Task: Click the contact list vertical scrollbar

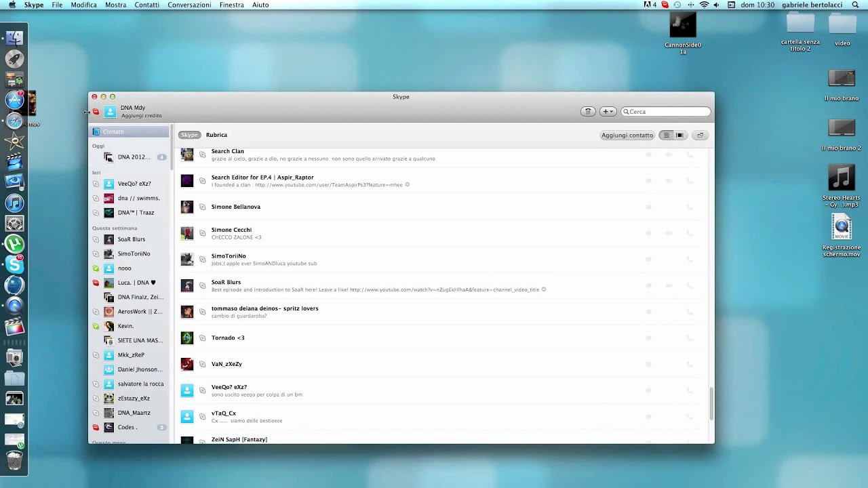Action: tap(711, 404)
